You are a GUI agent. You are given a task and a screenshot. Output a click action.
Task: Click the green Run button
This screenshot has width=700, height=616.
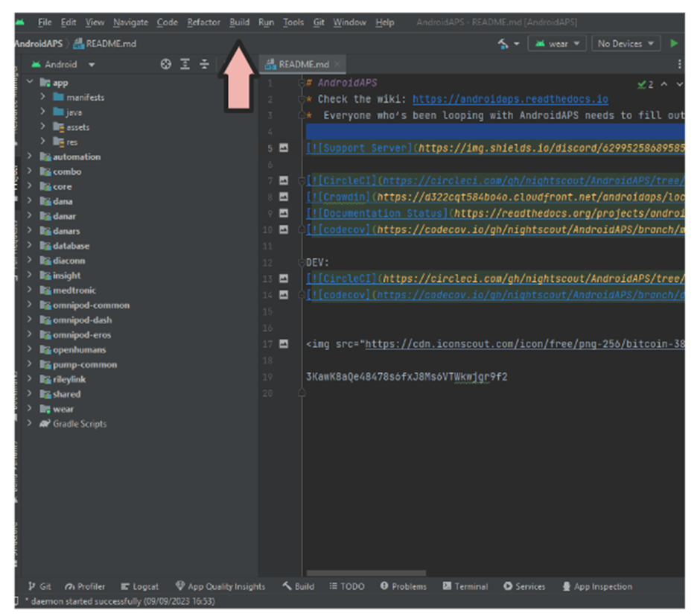coord(674,43)
